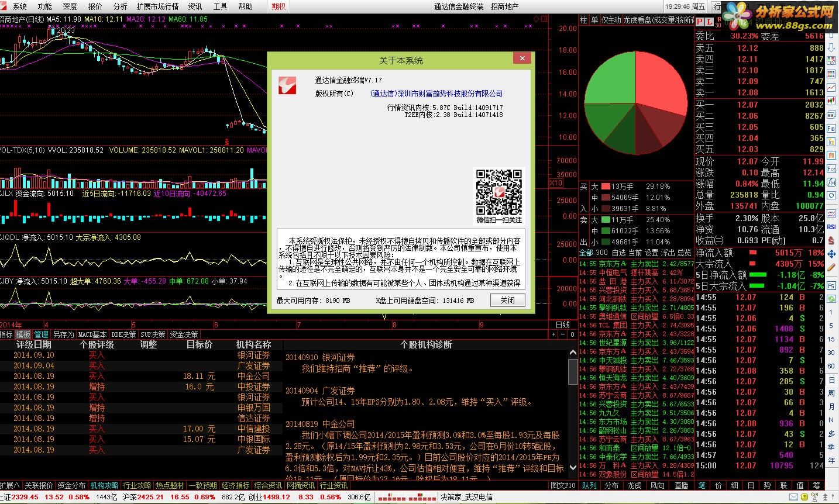The image size is (839, 504).
Task: Open the 工具 menu
Action: pos(221,6)
